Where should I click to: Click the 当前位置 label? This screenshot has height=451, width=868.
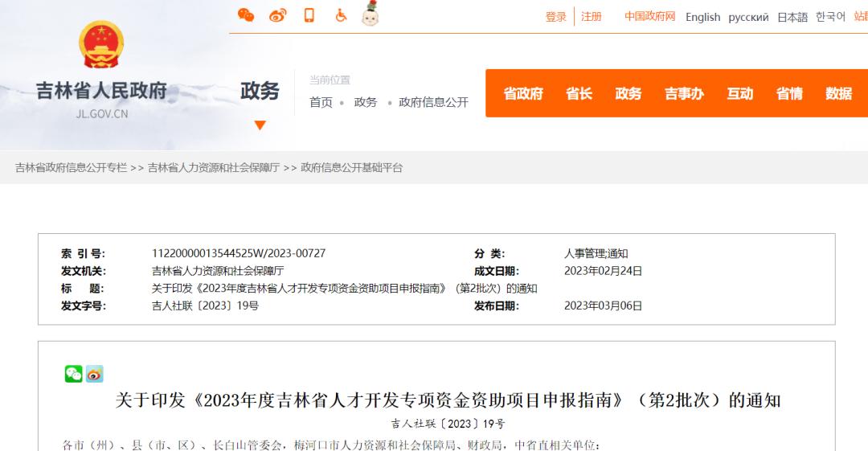(x=330, y=80)
